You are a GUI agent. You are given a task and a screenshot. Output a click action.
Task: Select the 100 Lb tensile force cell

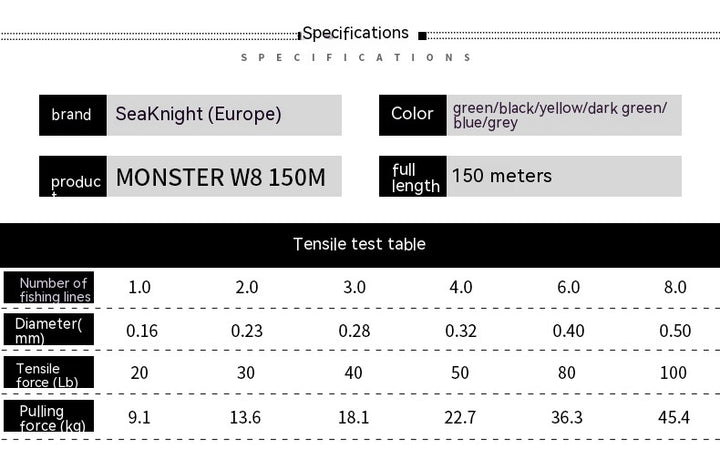(x=674, y=374)
